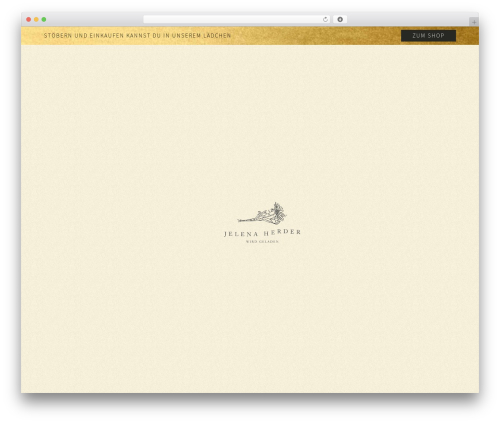Viewport: 500px width, 423px height.
Task: Minimize the window with yellow button
Action: click(36, 19)
